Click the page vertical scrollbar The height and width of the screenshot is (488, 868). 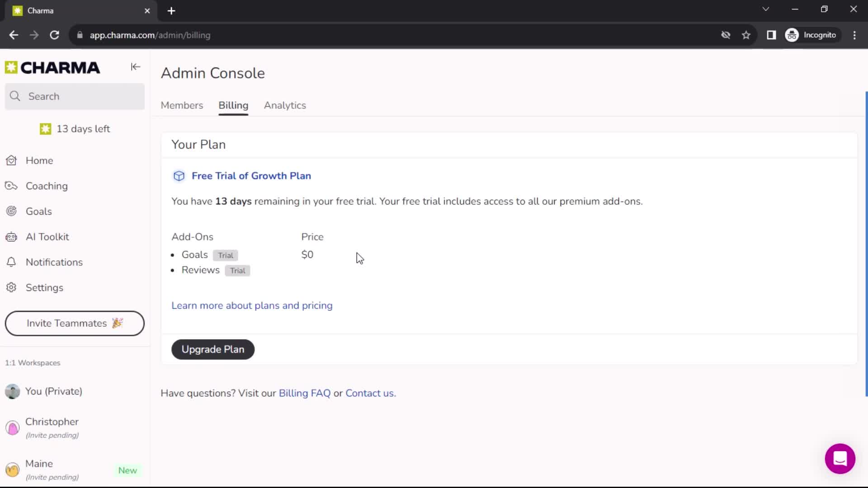point(866,244)
